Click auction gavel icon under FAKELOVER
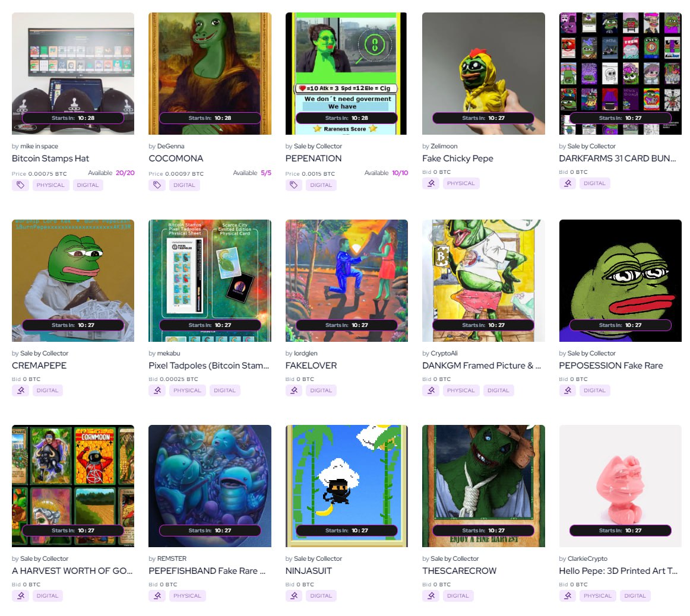This screenshot has width=690, height=616. pyautogui.click(x=294, y=390)
